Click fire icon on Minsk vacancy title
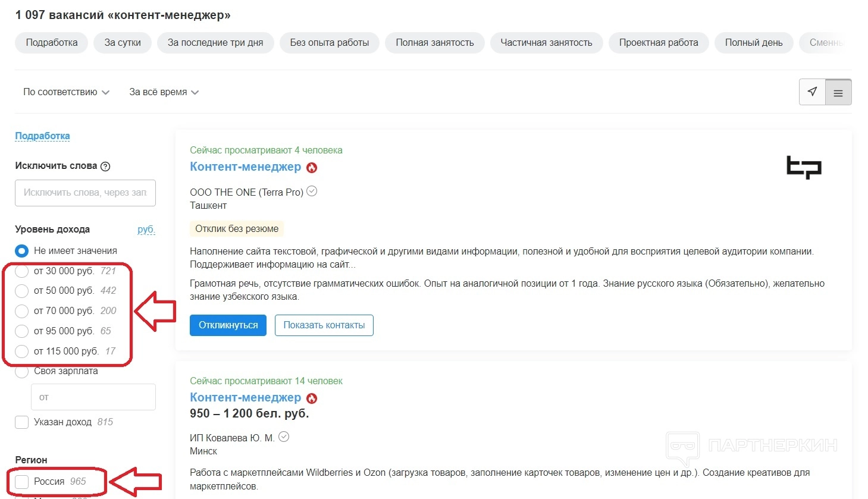The height and width of the screenshot is (499, 868). 312,398
